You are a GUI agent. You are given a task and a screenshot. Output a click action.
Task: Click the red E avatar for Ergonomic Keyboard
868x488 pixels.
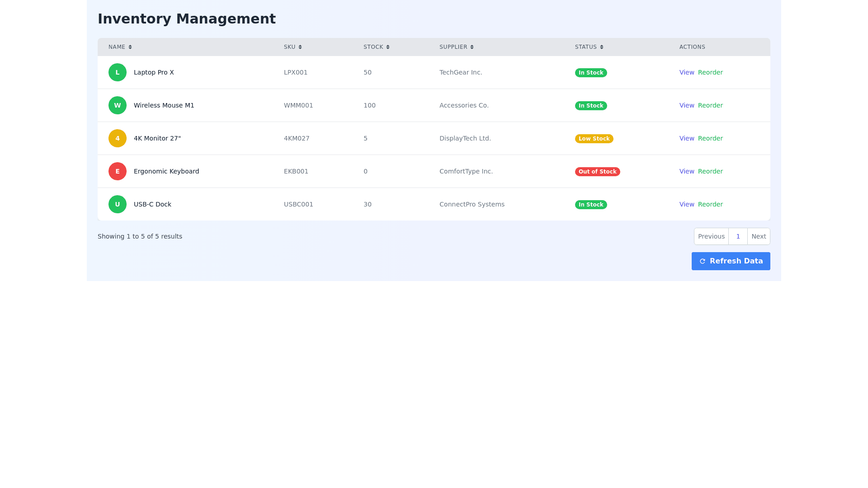(x=118, y=171)
